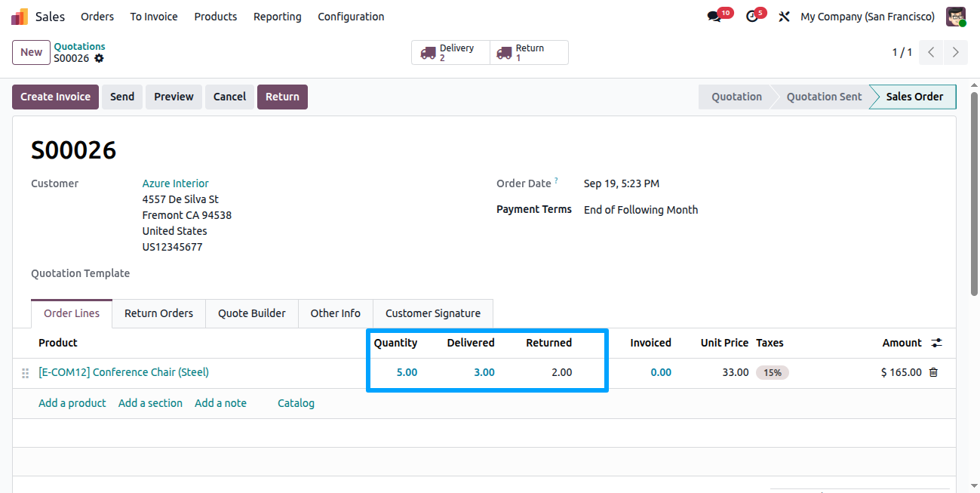Open Delivery truck smart button

pyautogui.click(x=450, y=52)
